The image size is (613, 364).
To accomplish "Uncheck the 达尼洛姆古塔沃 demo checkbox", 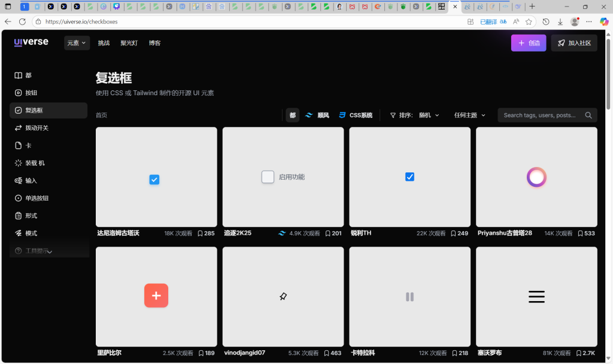I will pyautogui.click(x=154, y=180).
